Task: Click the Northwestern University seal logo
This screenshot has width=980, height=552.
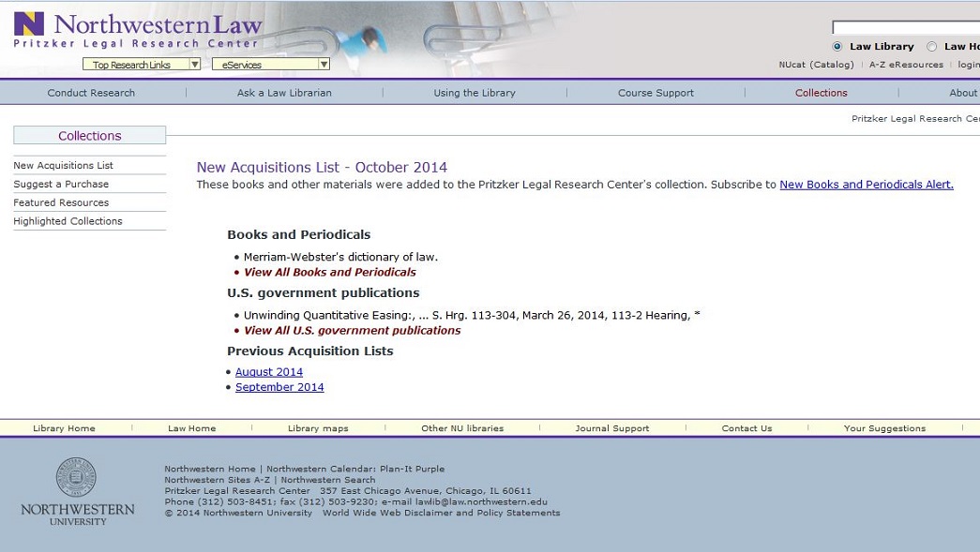Action: (76, 478)
